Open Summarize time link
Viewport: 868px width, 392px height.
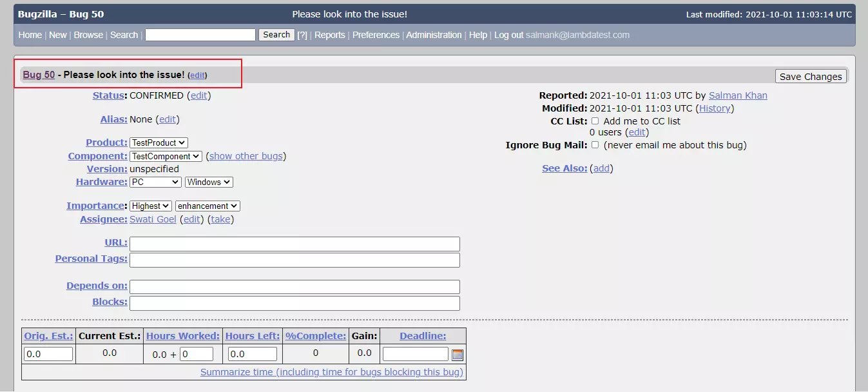click(331, 372)
